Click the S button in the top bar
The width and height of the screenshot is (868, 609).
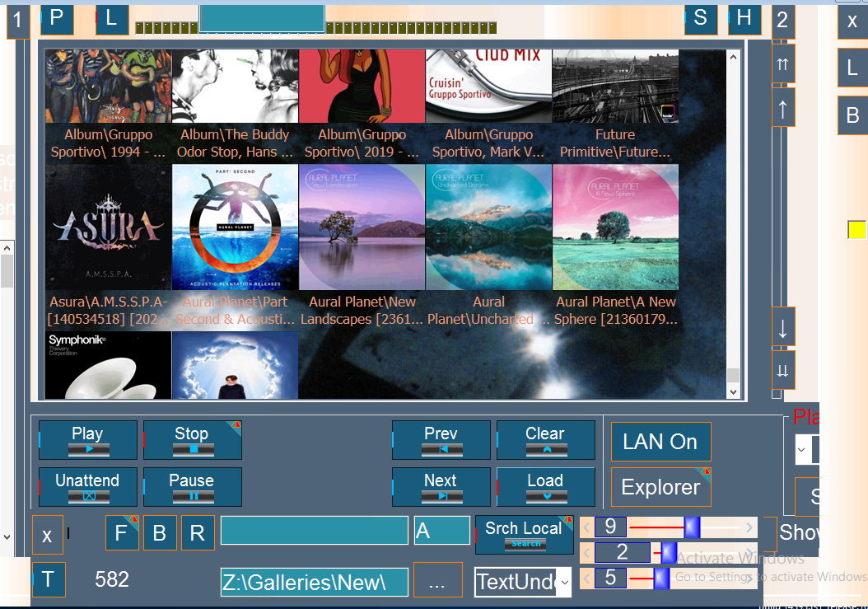click(x=701, y=18)
